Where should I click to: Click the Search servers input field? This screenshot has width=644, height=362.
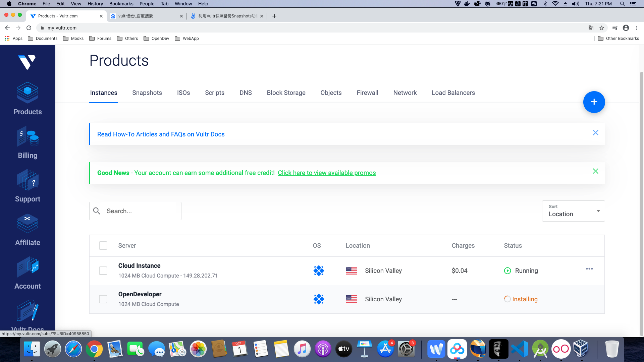135,211
